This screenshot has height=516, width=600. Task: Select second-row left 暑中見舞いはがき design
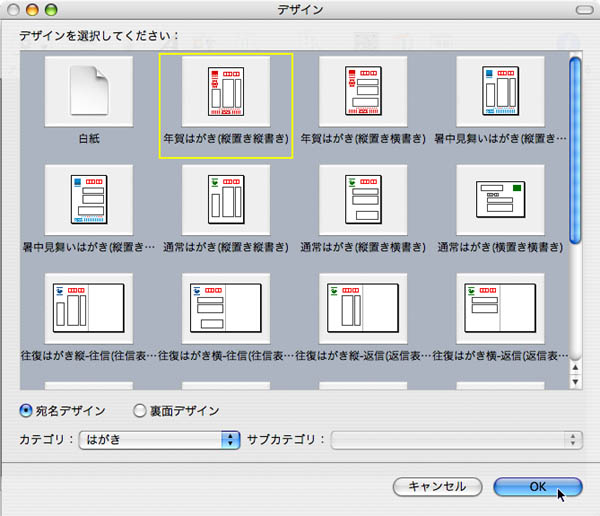pyautogui.click(x=89, y=201)
